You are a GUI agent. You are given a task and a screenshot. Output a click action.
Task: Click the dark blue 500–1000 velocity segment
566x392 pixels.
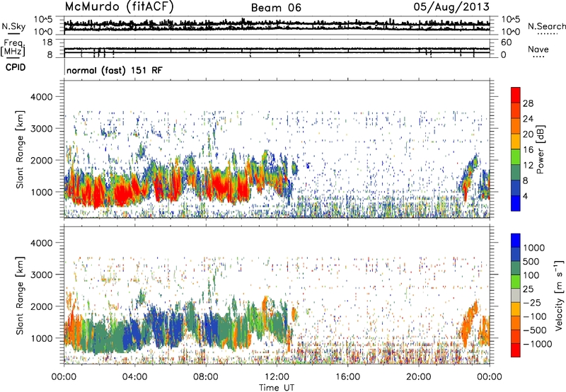516,254
